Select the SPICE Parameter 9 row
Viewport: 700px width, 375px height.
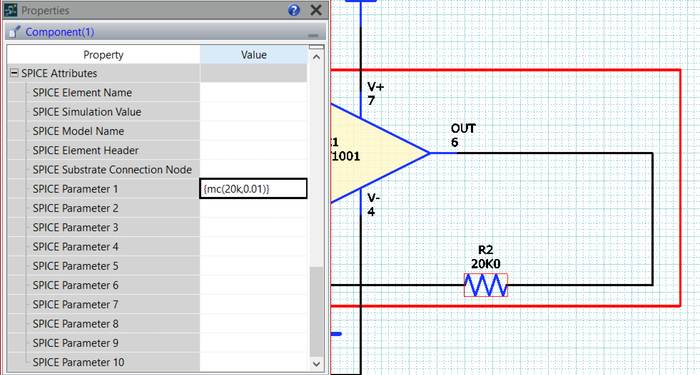coord(157,342)
